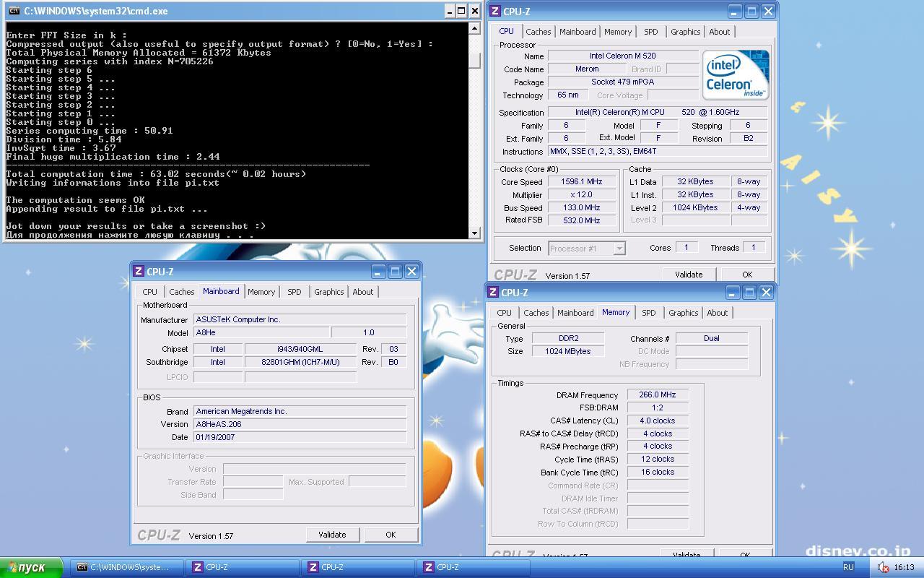Click the 82801GHM (ICH7-M/U) southbridge field

(300, 362)
